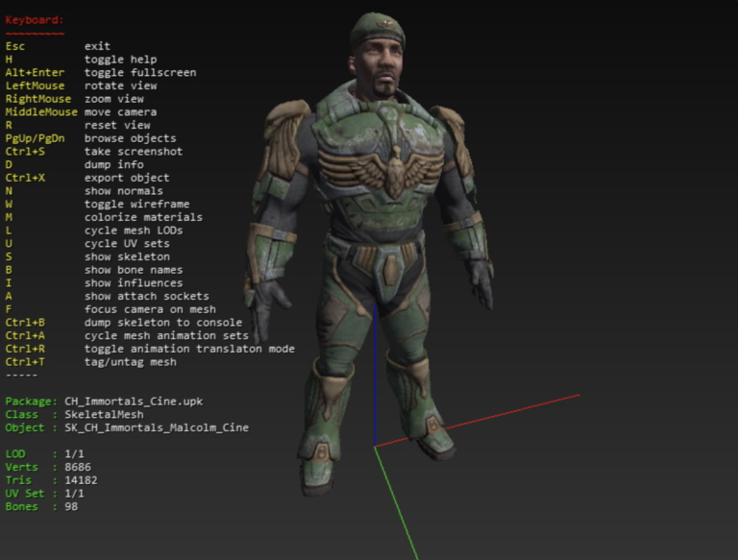Click the 'take screenshot' help entry
This screenshot has height=560, width=738.
(134, 152)
